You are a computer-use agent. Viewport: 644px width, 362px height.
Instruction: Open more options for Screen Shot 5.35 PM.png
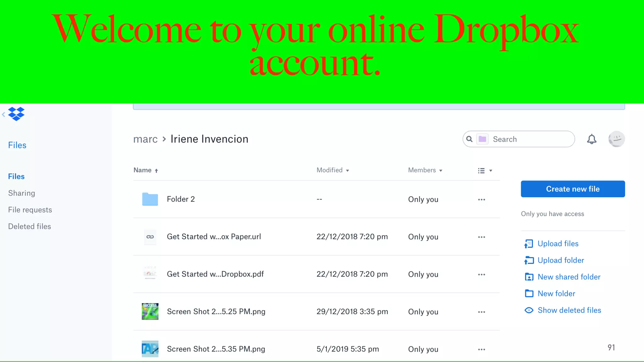click(481, 349)
